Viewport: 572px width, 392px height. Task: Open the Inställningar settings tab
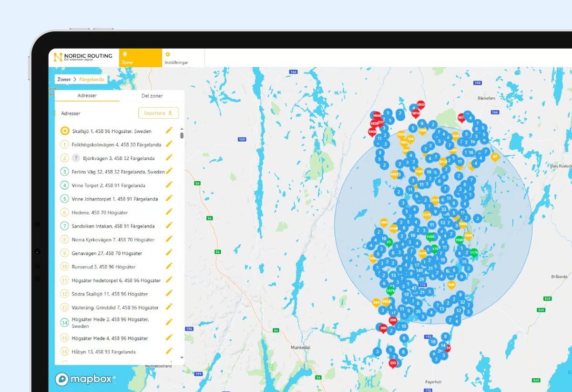tap(183, 58)
